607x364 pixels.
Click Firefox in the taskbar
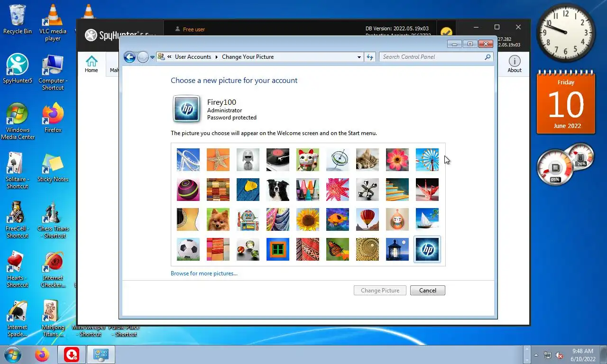point(42,355)
